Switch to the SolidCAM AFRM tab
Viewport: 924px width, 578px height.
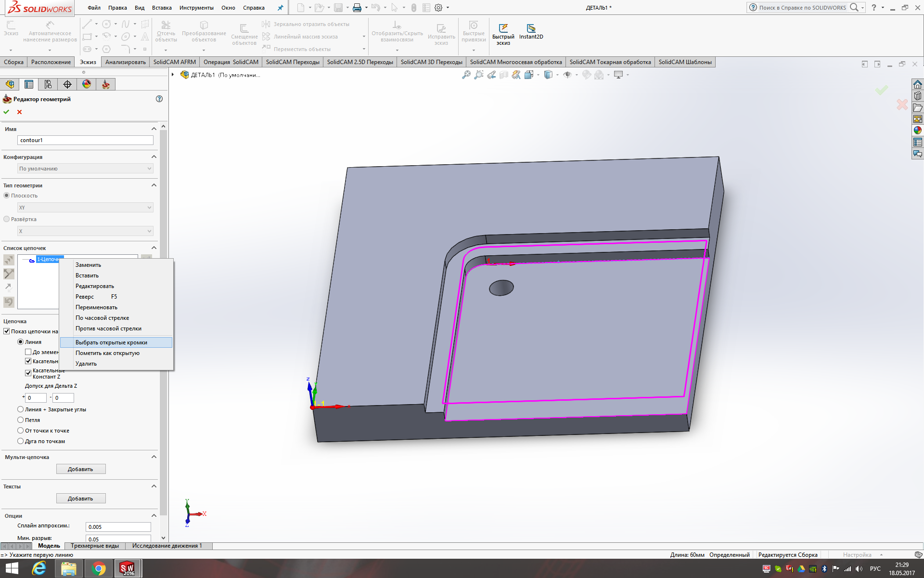[174, 62]
